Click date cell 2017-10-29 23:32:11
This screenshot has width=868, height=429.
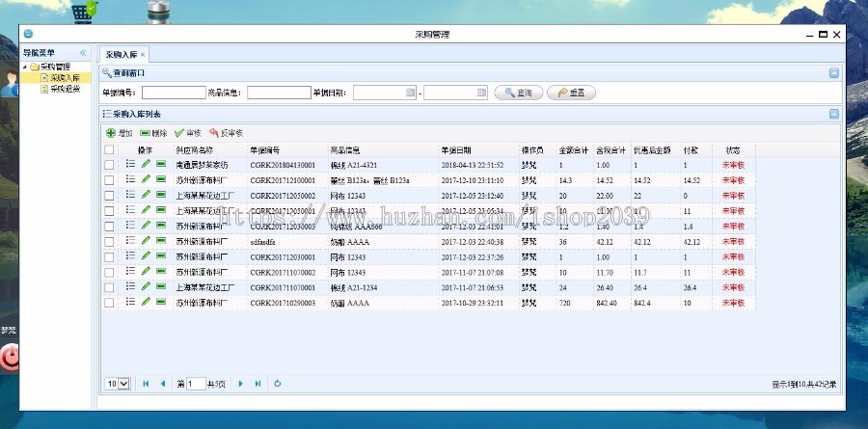pyautogui.click(x=473, y=303)
